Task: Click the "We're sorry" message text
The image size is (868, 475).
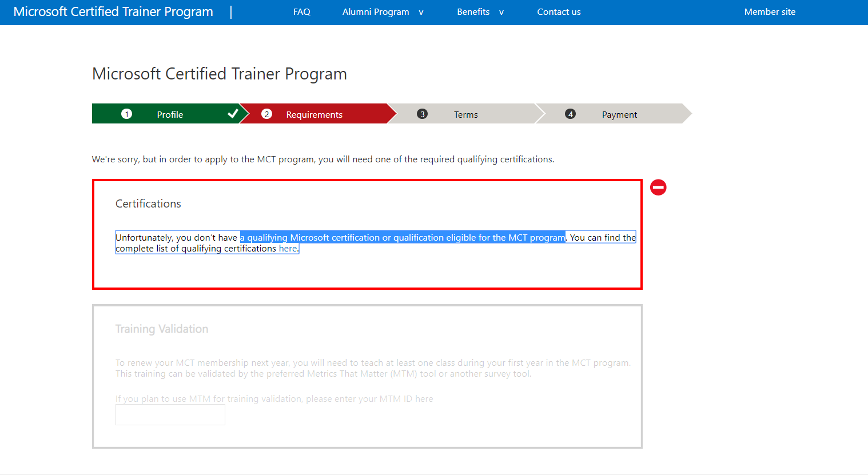Action: (x=323, y=159)
